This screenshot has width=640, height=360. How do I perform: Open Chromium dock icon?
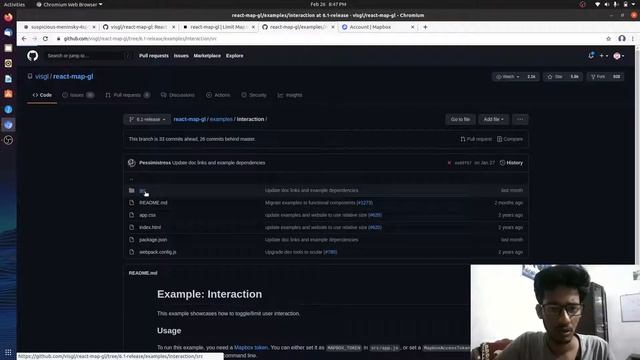[8, 125]
